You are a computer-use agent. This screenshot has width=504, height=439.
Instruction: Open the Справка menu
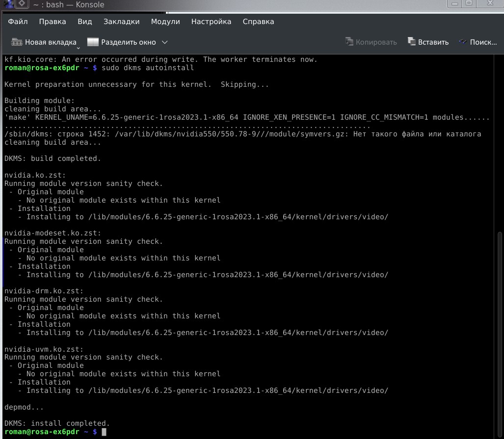[259, 22]
